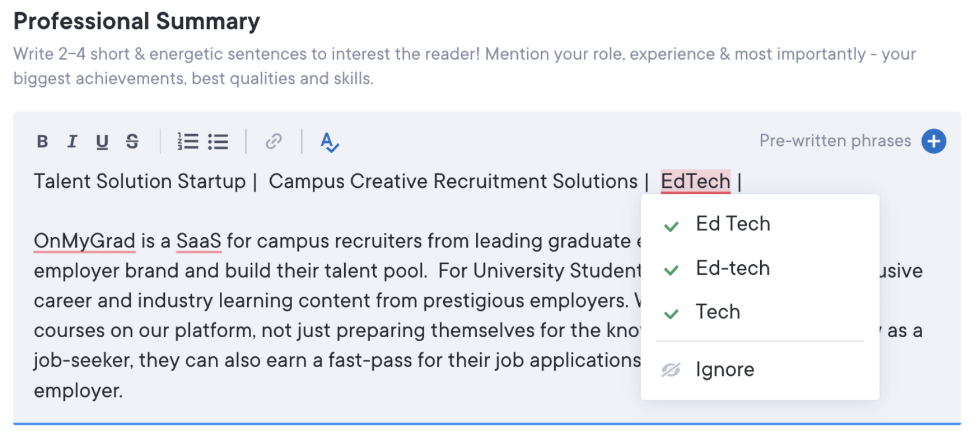The image size is (980, 443).
Task: Apply Strikethrough formatting to text
Action: pyautogui.click(x=132, y=142)
